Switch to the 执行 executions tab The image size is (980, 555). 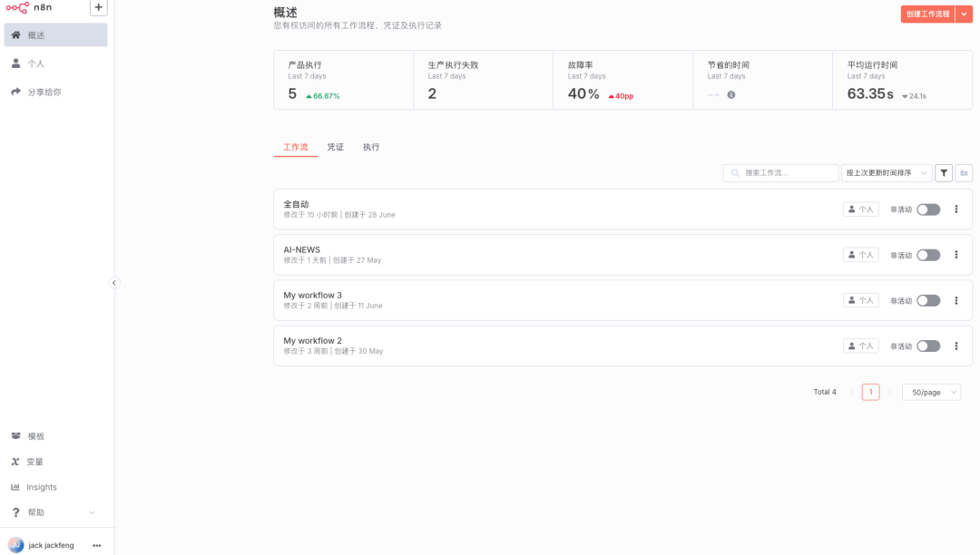click(371, 147)
